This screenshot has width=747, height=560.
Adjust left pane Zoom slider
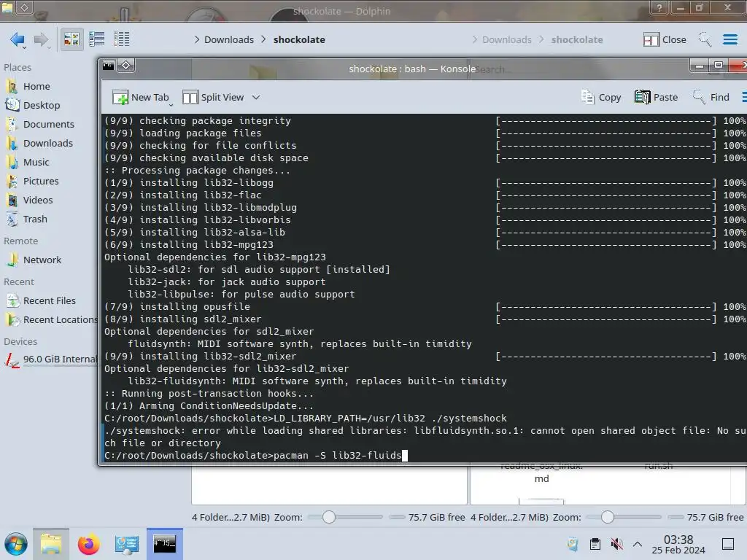pos(345,517)
